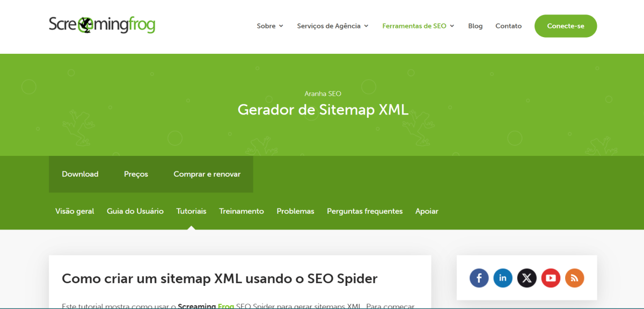Open the YouTube social icon
This screenshot has height=309, width=644.
pyautogui.click(x=551, y=278)
